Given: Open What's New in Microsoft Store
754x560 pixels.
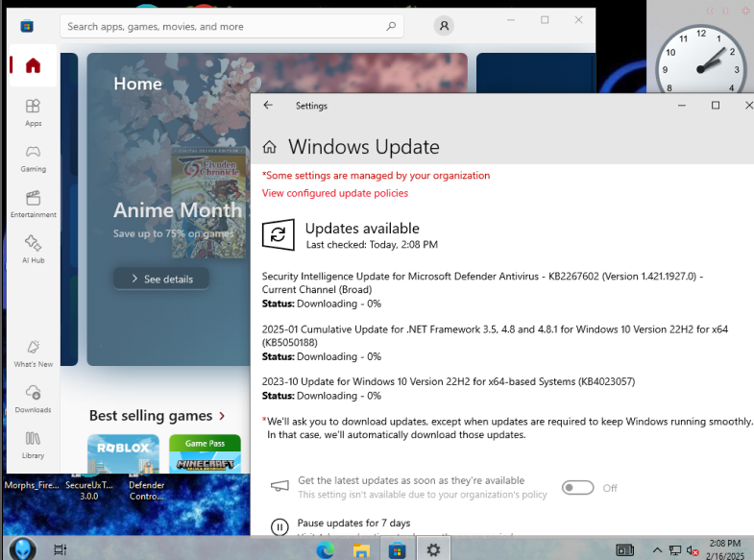Looking at the screenshot, I should (33, 353).
